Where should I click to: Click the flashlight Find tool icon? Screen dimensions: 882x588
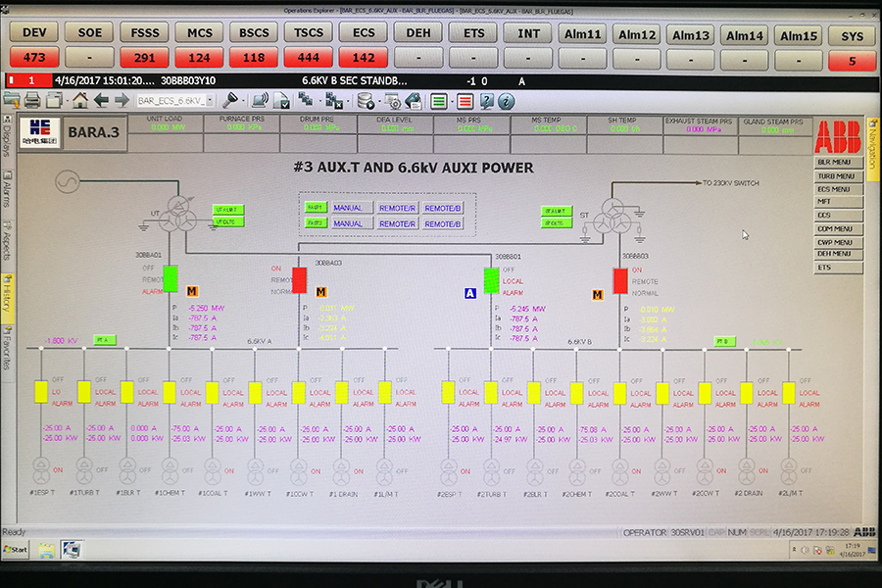231,100
